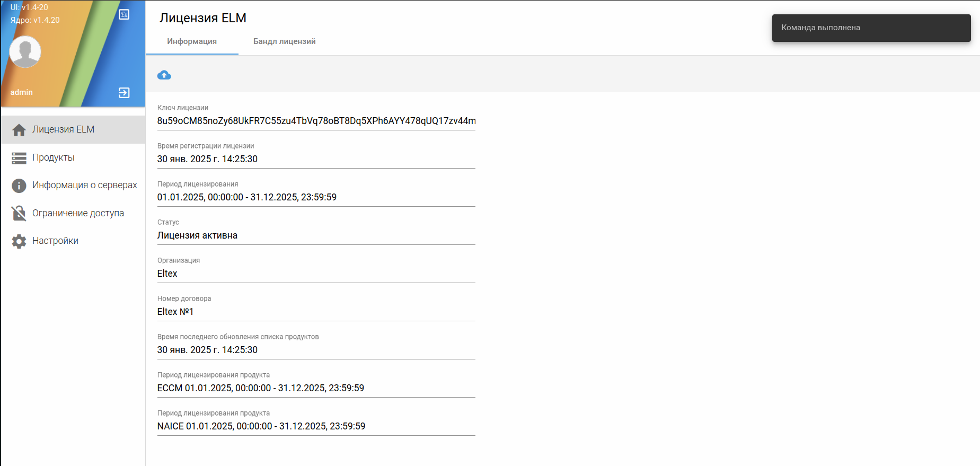This screenshot has height=466, width=980.
Task: Dismiss the Команда выполнена notification
Action: (x=871, y=28)
